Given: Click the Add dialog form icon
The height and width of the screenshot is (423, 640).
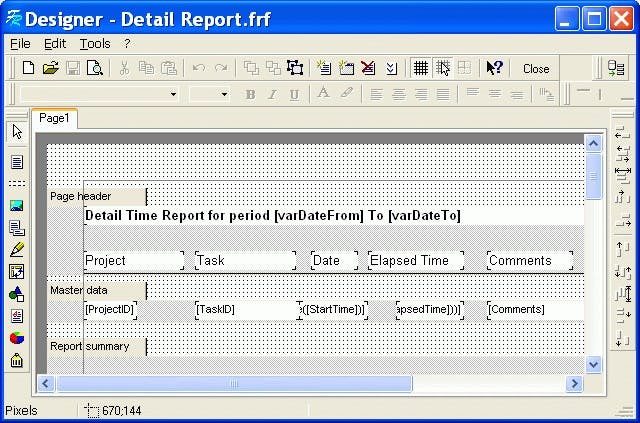Looking at the screenshot, I should click(346, 68).
